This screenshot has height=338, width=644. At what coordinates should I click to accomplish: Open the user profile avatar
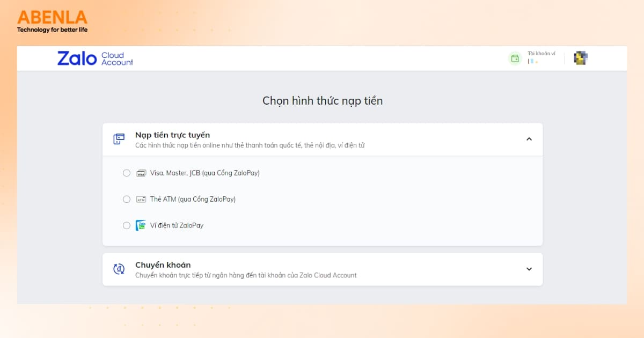tap(581, 58)
